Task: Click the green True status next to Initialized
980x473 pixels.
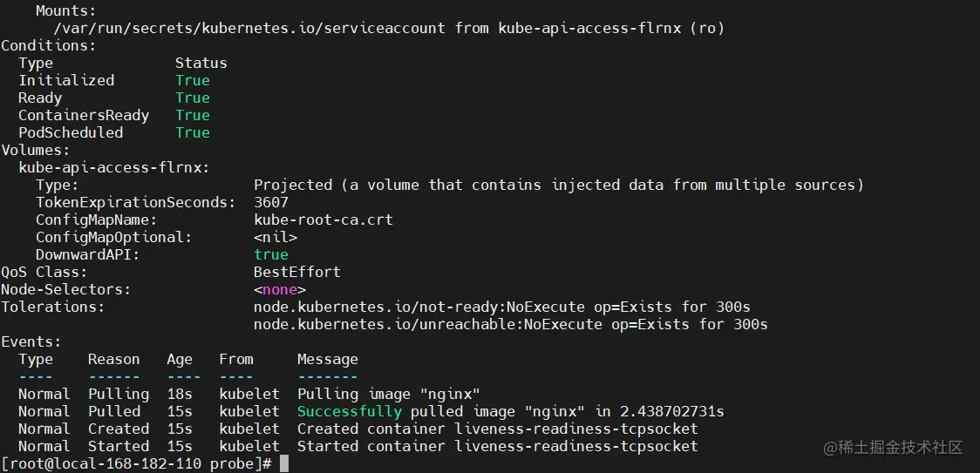Action: pyautogui.click(x=193, y=81)
